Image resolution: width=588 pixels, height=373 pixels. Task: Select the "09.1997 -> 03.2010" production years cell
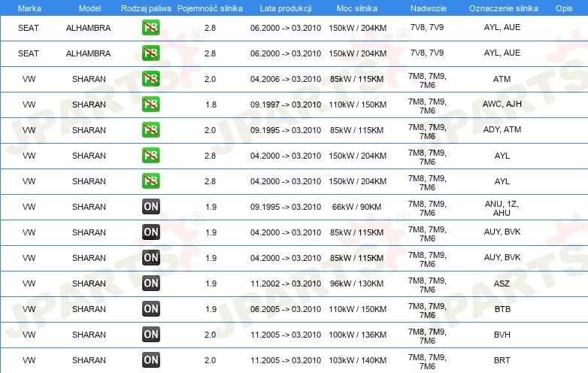pyautogui.click(x=286, y=105)
